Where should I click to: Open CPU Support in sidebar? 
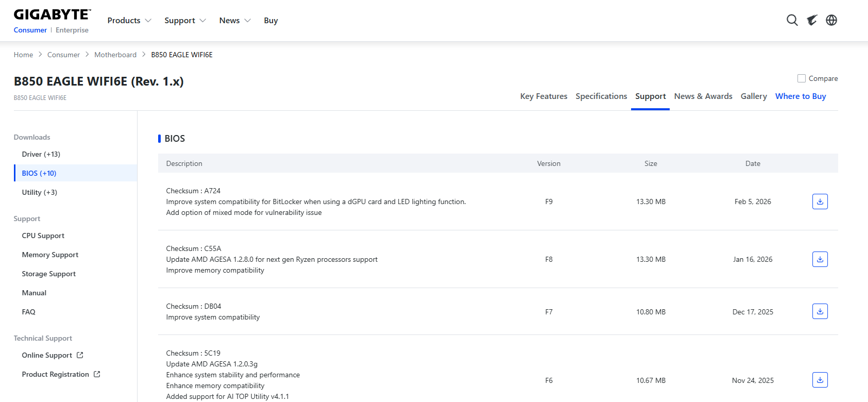[x=43, y=236]
